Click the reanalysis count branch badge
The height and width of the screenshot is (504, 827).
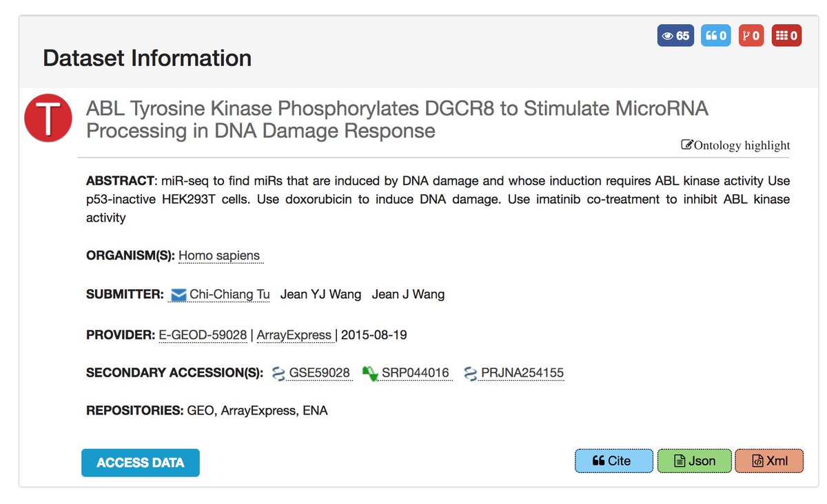[x=751, y=36]
